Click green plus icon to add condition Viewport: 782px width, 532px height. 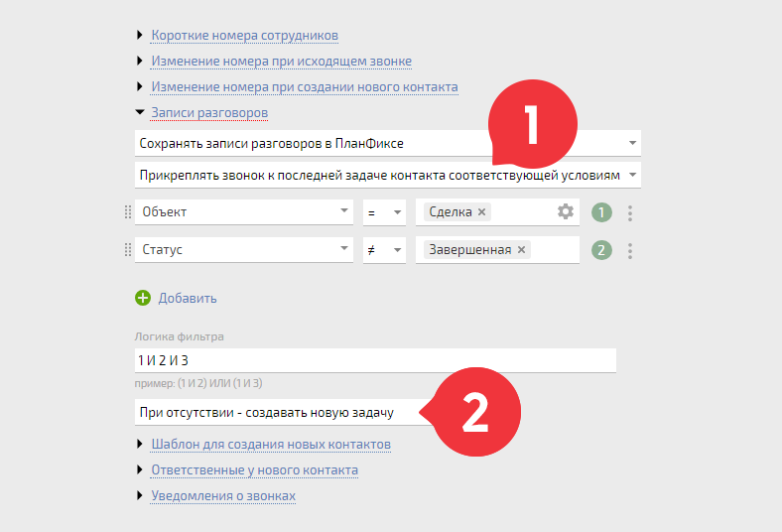tap(143, 298)
